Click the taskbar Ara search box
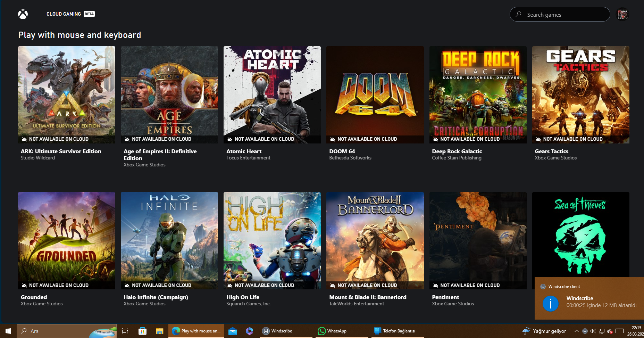 pos(67,331)
